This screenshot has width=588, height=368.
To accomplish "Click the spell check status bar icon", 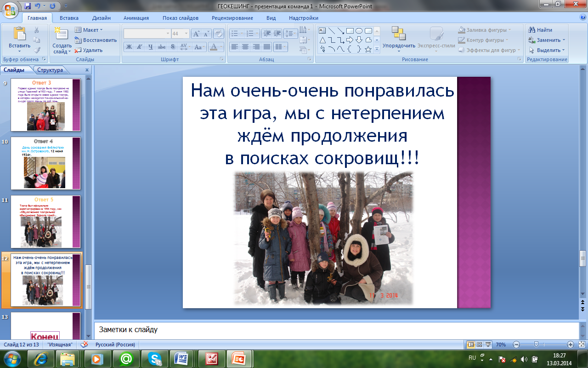I will click(x=84, y=344).
